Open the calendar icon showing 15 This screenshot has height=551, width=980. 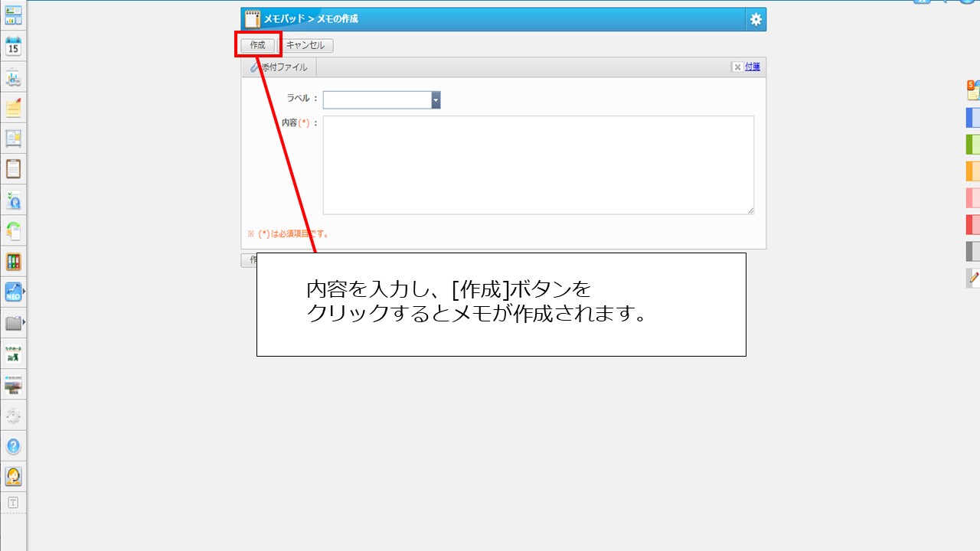tap(13, 46)
